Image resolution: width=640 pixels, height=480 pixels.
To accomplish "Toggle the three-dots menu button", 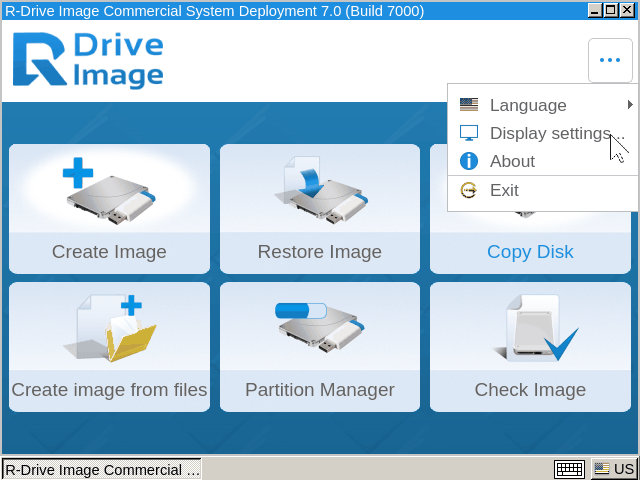I will click(x=610, y=60).
